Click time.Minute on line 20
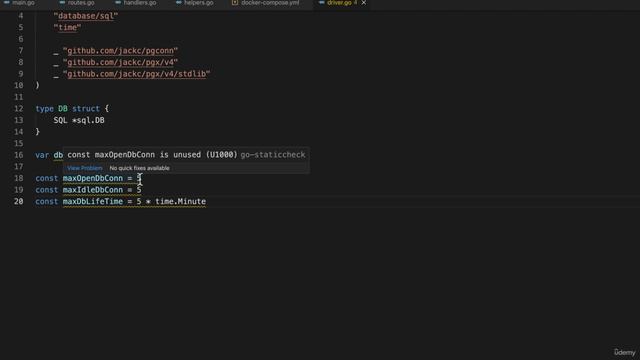This screenshot has width=640, height=360. click(180, 202)
